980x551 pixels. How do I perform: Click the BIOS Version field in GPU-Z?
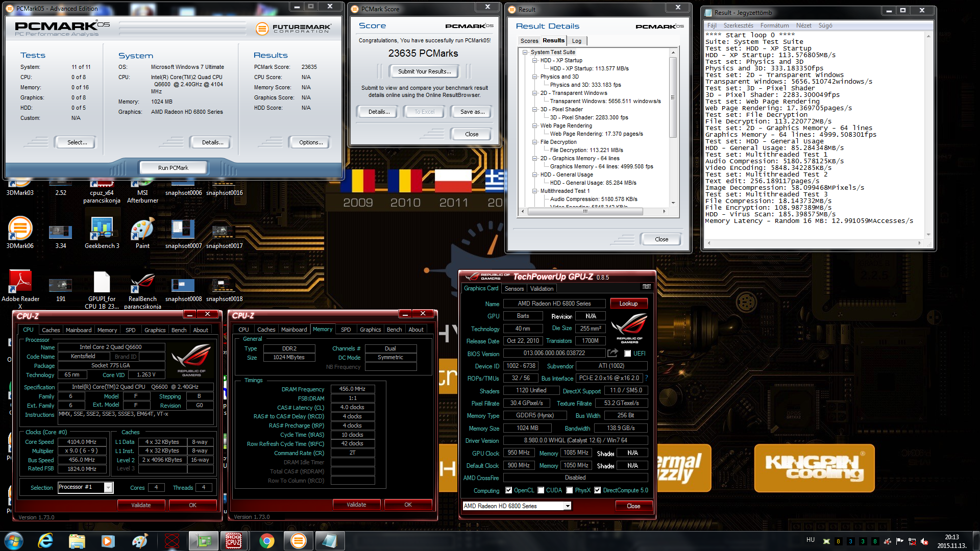(554, 353)
